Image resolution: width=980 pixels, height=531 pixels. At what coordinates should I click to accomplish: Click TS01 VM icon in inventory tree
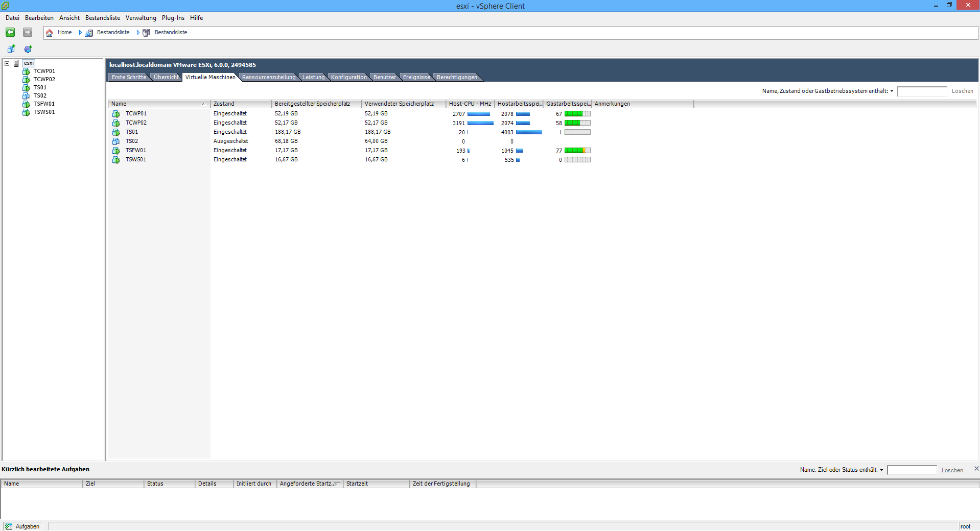click(x=26, y=88)
